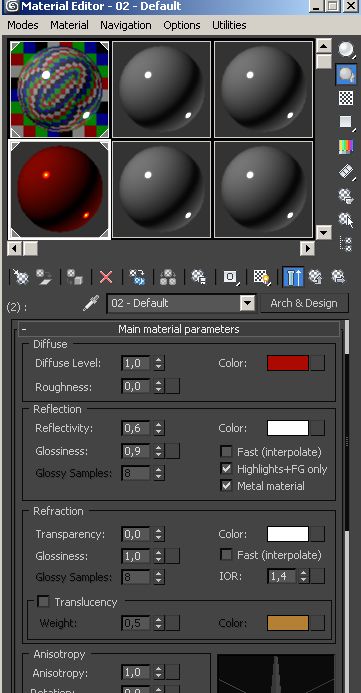The width and height of the screenshot is (361, 693).
Task: Pick material with the eyedropper icon
Action: 91,303
